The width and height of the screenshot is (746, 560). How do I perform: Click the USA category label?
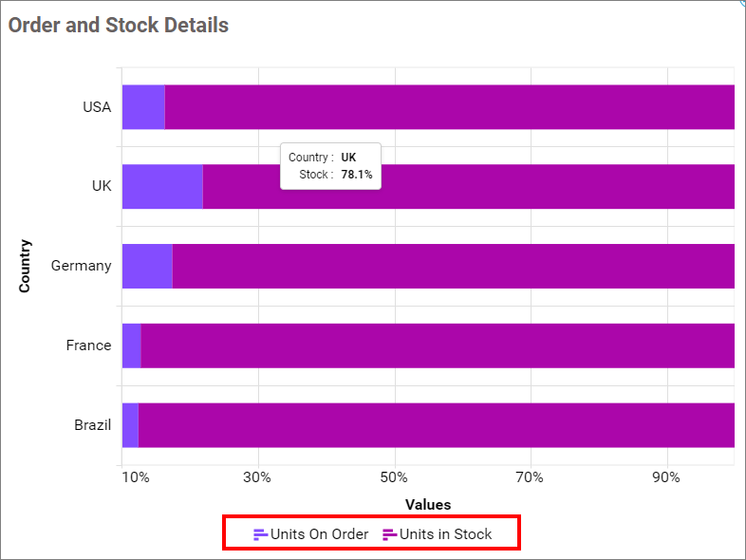click(97, 107)
